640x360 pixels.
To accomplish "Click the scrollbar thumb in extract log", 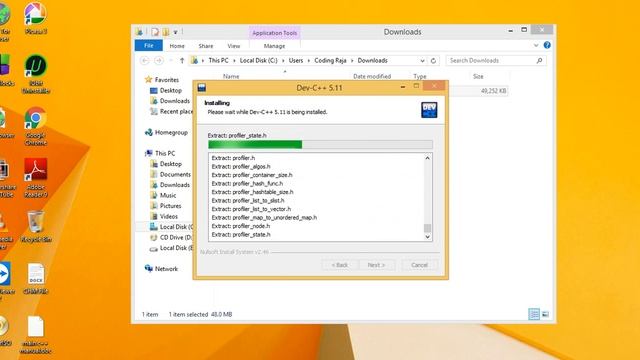I will [427, 228].
